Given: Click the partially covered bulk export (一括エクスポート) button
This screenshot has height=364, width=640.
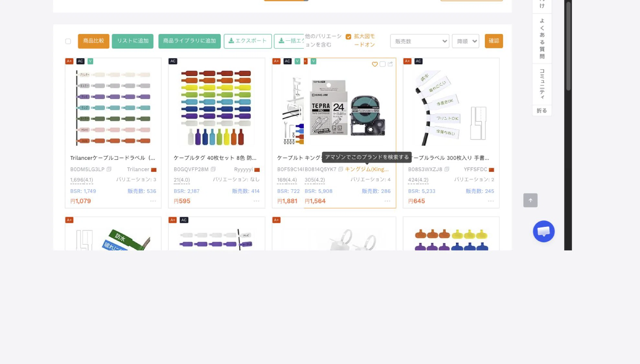Looking at the screenshot, I should point(289,41).
